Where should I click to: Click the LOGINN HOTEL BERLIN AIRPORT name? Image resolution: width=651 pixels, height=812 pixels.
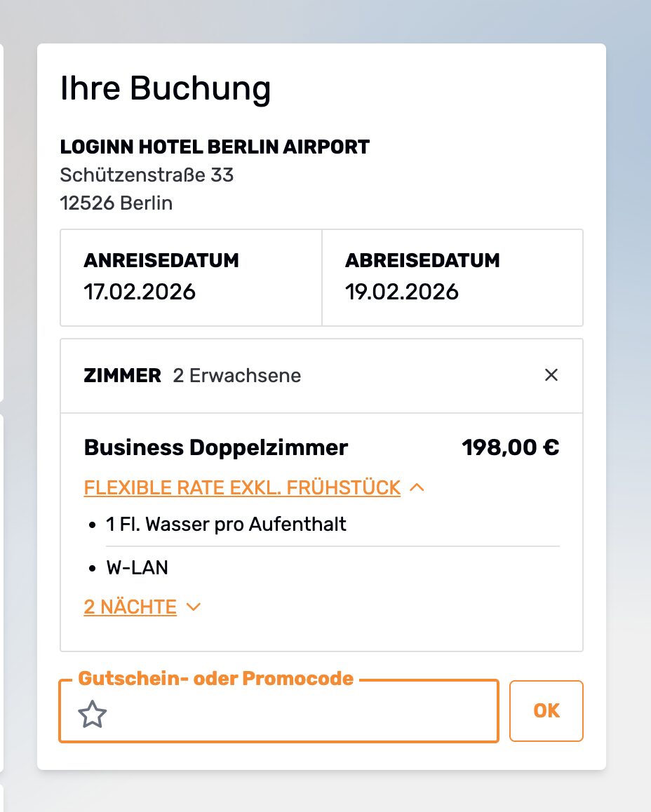point(215,147)
